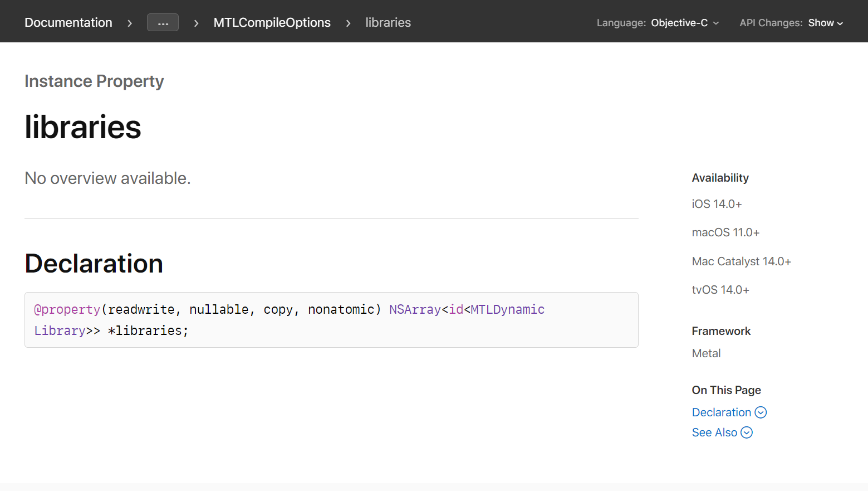Expand the collapsed breadcrumb ellipsis button
Viewport: 868px width, 491px height.
point(163,23)
